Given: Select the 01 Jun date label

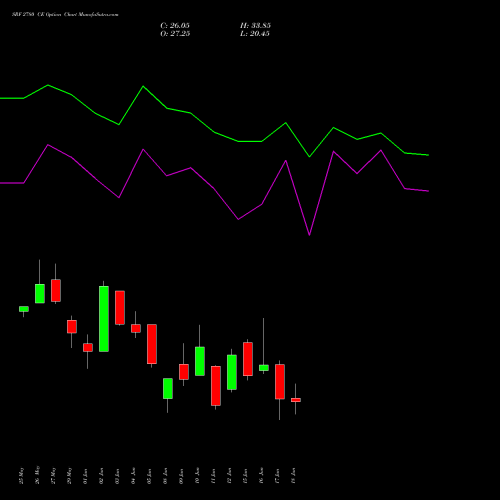Looking at the screenshot, I should coord(86,476).
